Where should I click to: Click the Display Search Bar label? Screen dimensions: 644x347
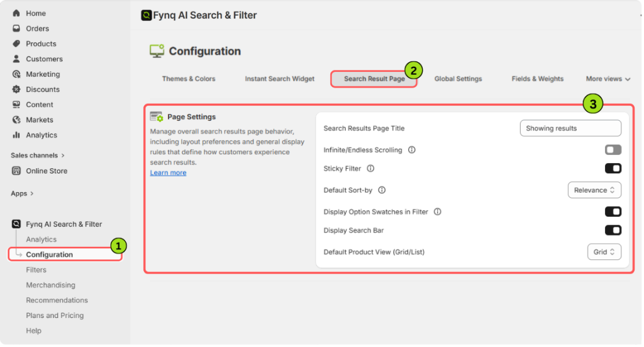tap(353, 230)
